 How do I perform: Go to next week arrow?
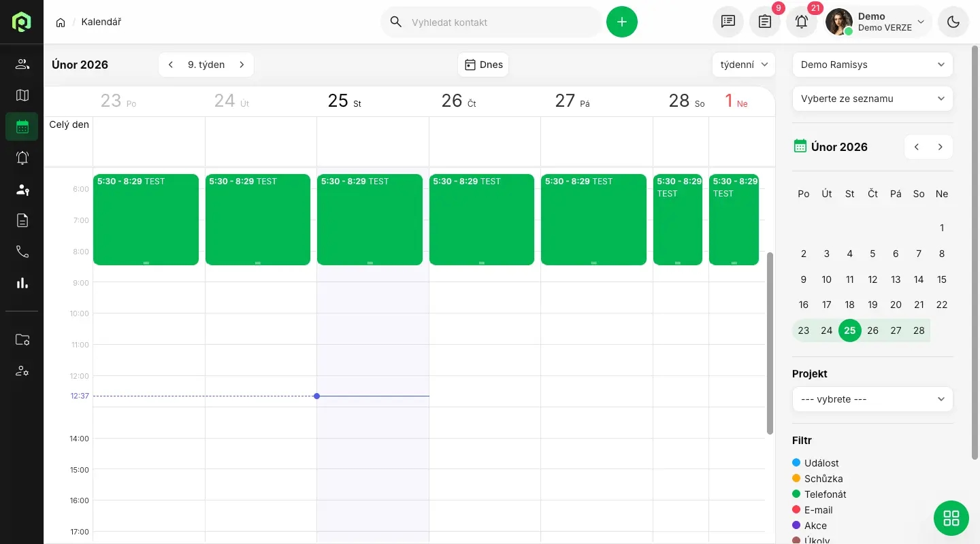click(x=242, y=65)
